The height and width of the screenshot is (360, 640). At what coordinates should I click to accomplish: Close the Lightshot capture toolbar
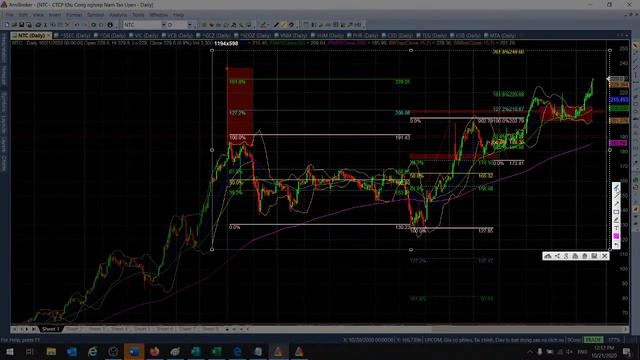click(x=604, y=256)
